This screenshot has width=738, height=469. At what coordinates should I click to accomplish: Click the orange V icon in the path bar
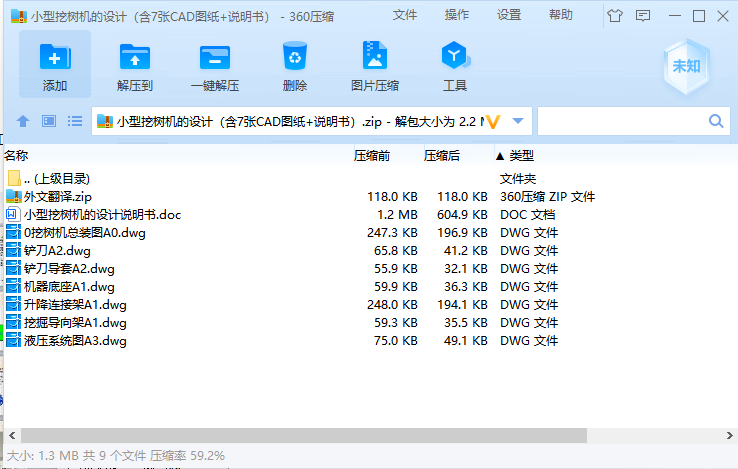pos(493,122)
